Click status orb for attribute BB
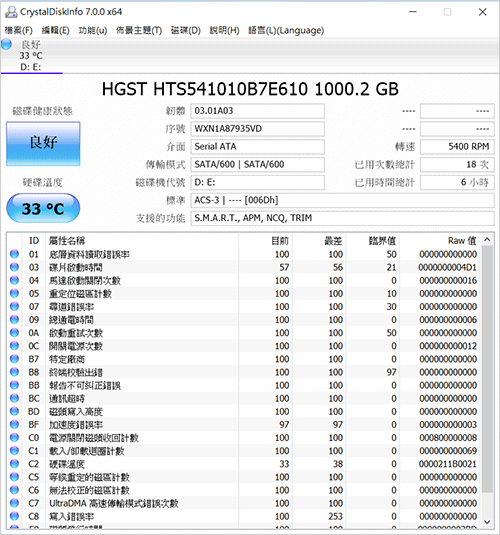Screen dimensions: 500x535 coord(14,385)
